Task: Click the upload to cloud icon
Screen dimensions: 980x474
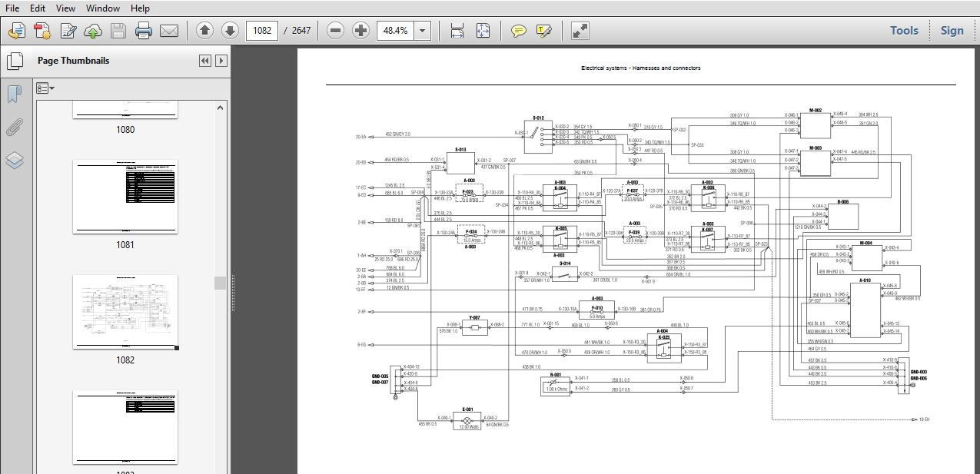Action: 93,31
